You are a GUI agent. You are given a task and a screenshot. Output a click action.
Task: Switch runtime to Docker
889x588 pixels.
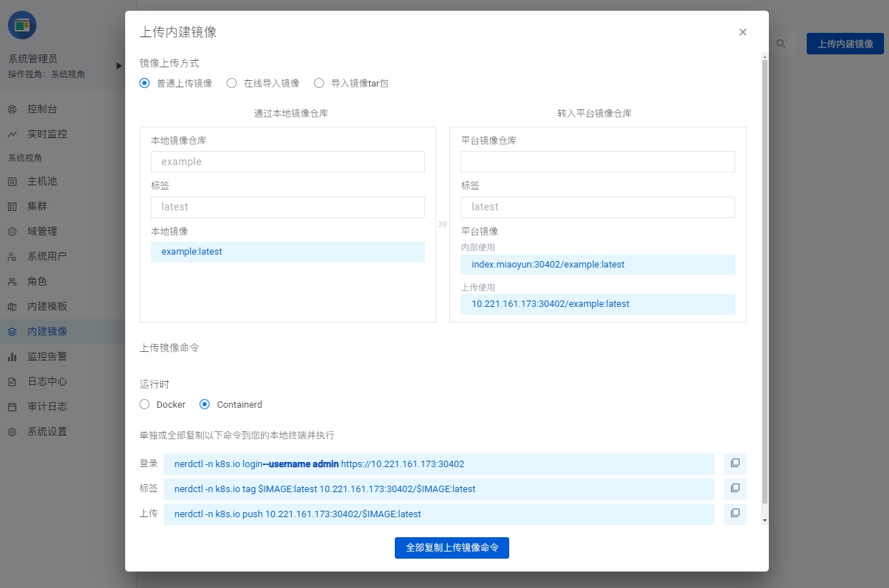[144, 404]
